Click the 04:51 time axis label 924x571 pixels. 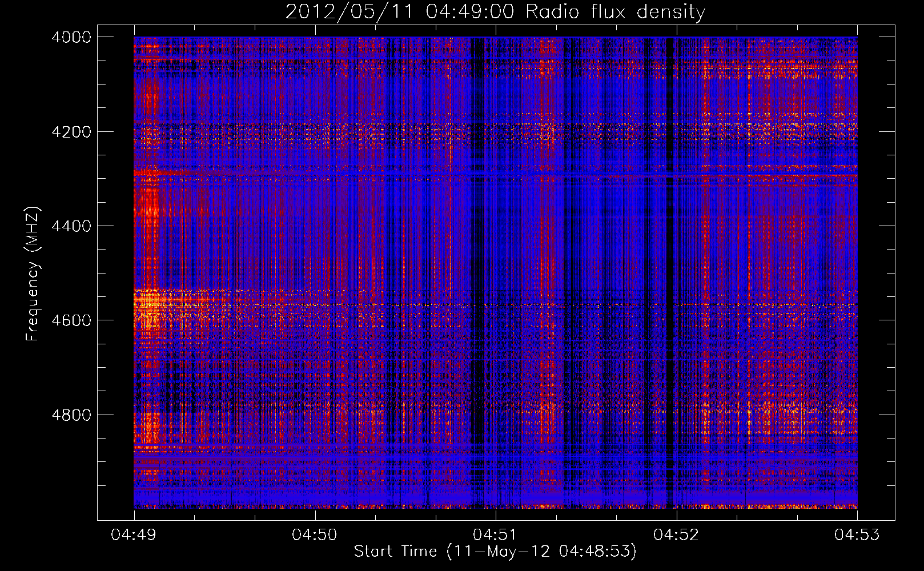coord(495,535)
